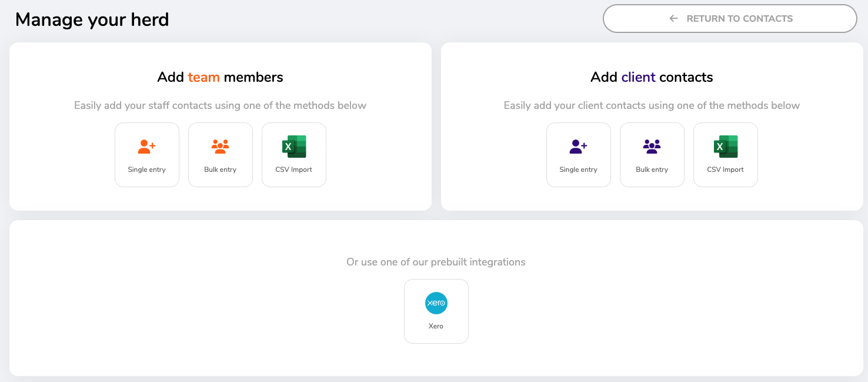The height and width of the screenshot is (382, 868).
Task: Click the "Add team members" heading
Action: (221, 77)
